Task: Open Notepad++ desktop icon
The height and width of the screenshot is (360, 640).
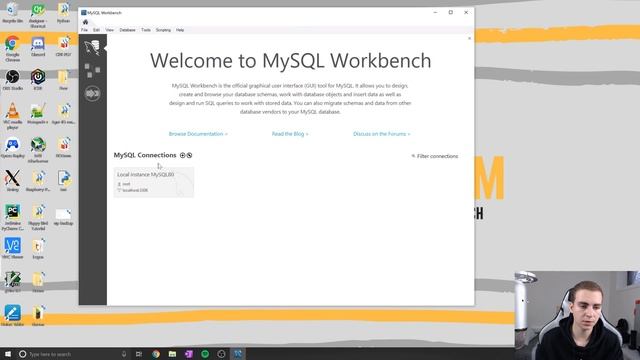Action: (x=38, y=114)
